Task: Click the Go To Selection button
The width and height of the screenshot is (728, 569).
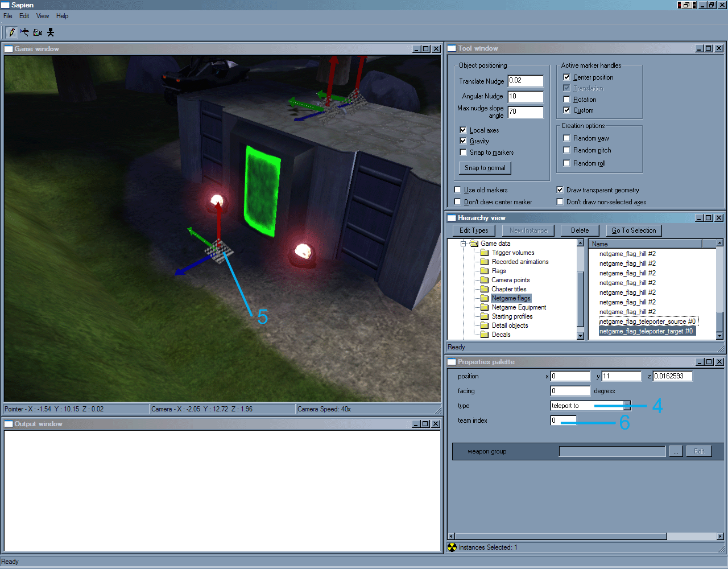Action: 634,230
